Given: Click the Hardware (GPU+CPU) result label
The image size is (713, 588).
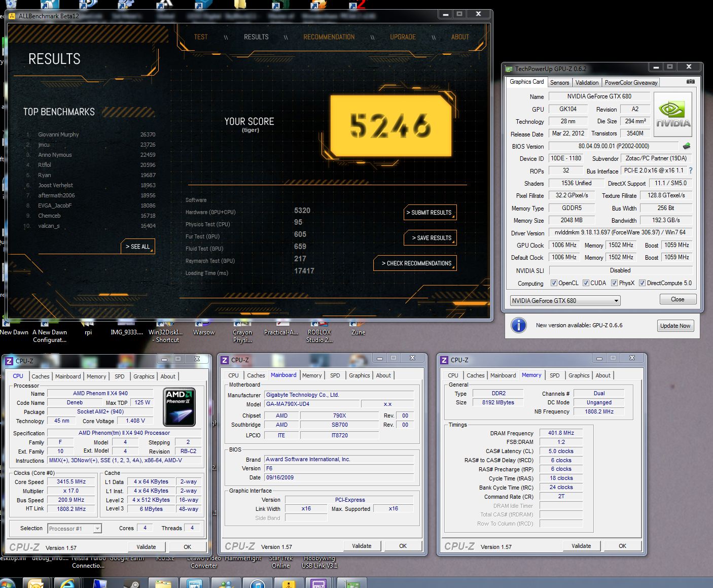Looking at the screenshot, I should 210,212.
